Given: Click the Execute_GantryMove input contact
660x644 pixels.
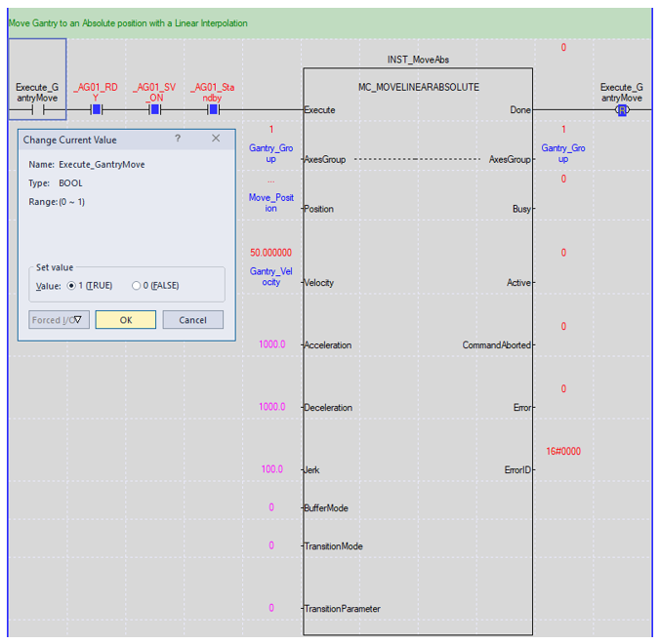Looking at the screenshot, I should point(37,110).
